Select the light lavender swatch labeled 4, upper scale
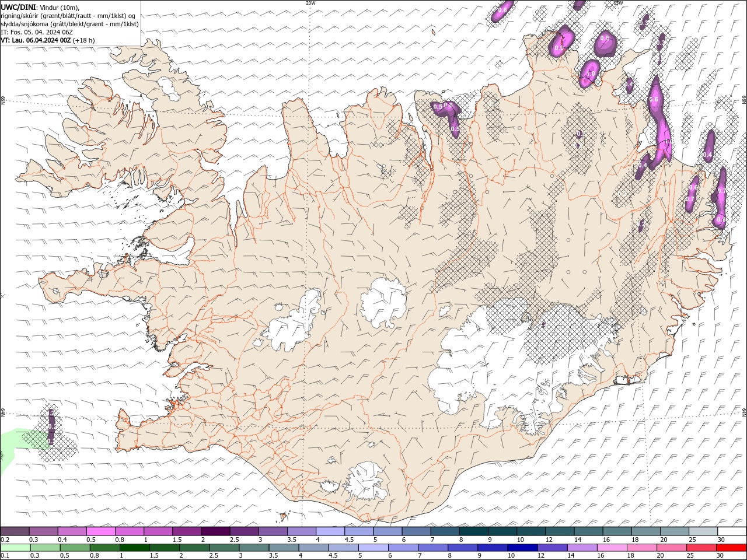 (x=330, y=531)
